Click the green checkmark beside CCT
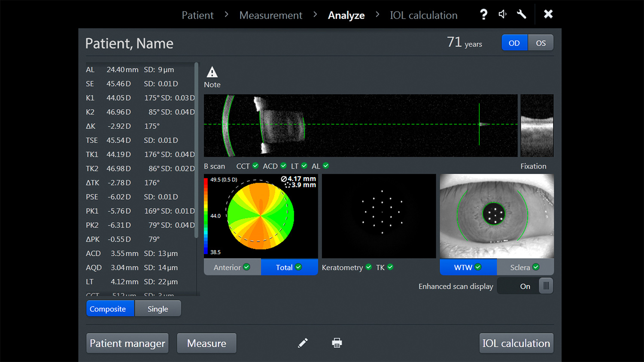The height and width of the screenshot is (362, 644). [255, 166]
